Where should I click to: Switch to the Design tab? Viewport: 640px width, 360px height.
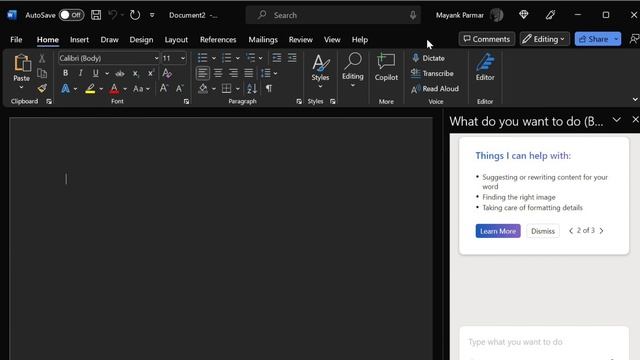[x=141, y=40]
